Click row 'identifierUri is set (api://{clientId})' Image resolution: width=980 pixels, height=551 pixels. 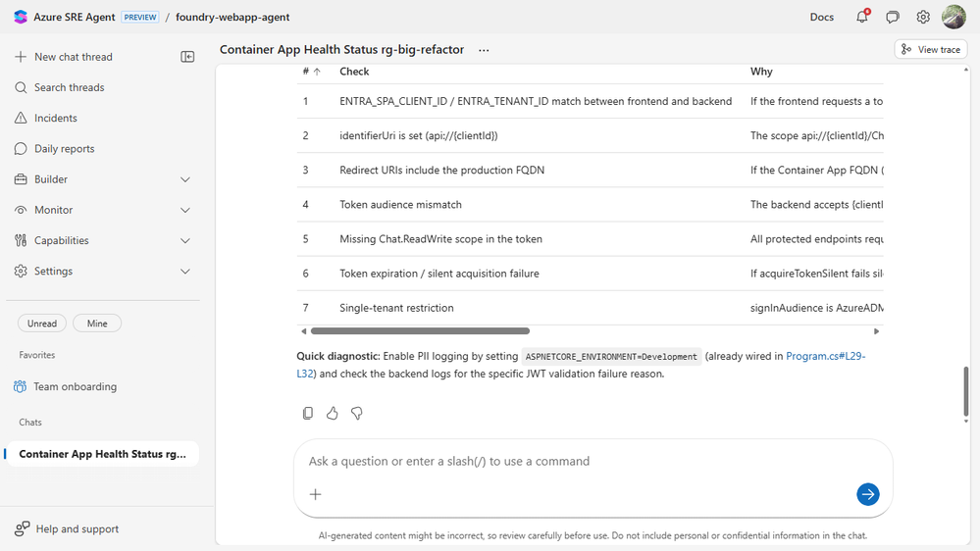coord(590,135)
